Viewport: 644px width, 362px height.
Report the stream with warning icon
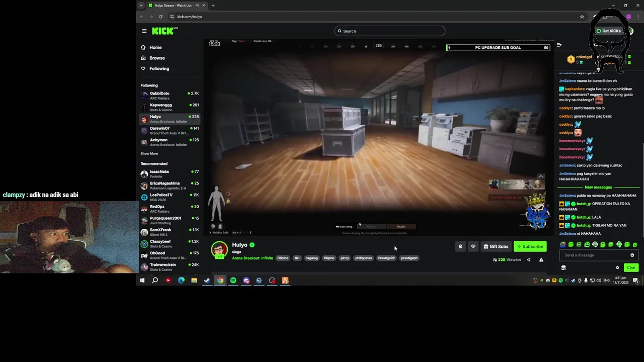(541, 260)
